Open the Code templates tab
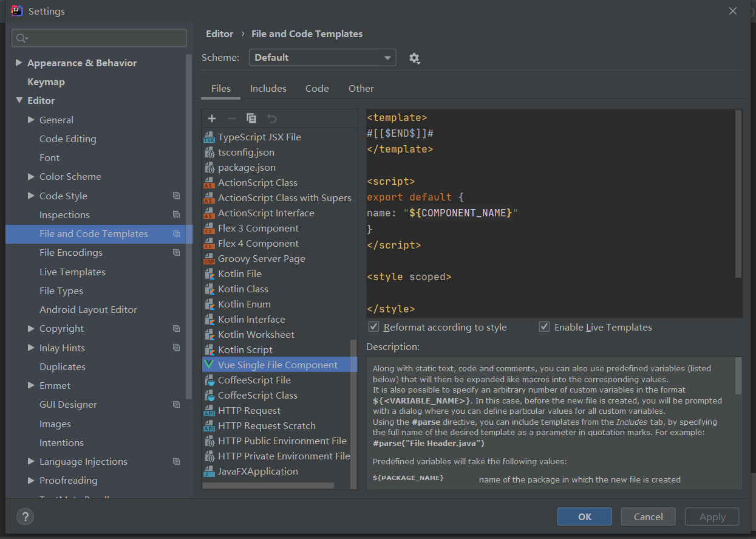756x539 pixels. tap(317, 88)
